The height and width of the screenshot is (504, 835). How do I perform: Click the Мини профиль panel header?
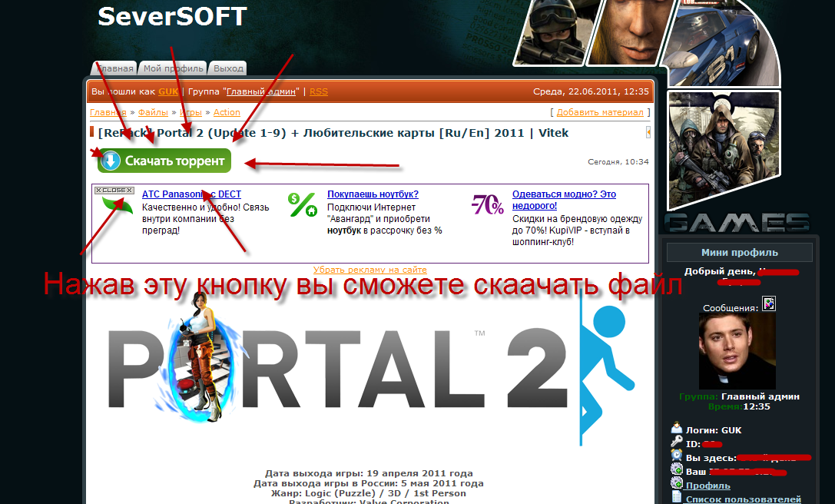click(x=740, y=253)
